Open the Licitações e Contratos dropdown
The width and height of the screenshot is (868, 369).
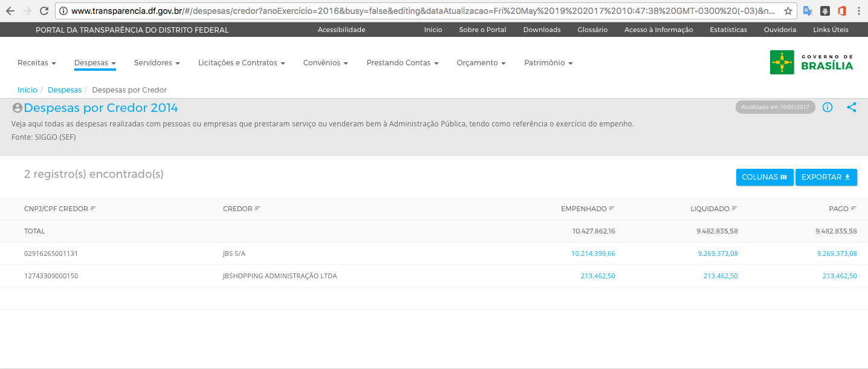click(x=242, y=63)
